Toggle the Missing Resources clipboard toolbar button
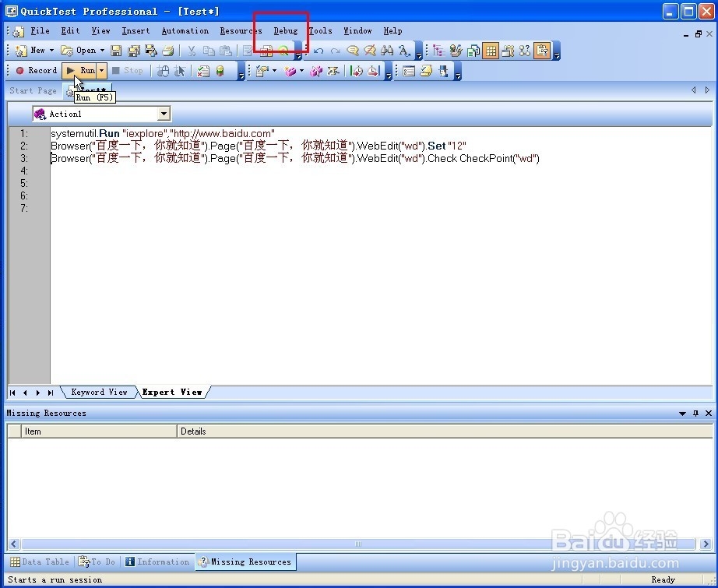 point(542,51)
